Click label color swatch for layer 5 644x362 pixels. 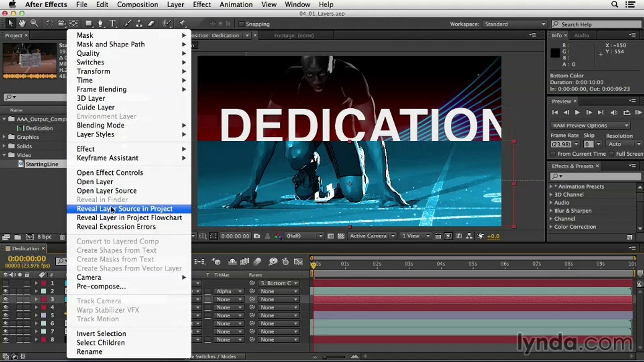click(x=44, y=315)
